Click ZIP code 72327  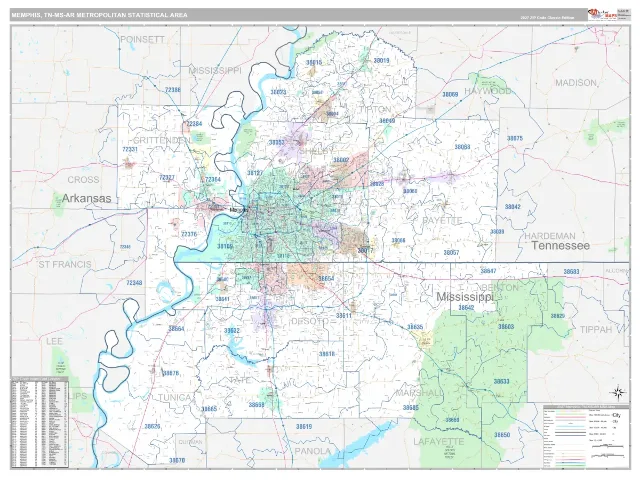point(167,178)
